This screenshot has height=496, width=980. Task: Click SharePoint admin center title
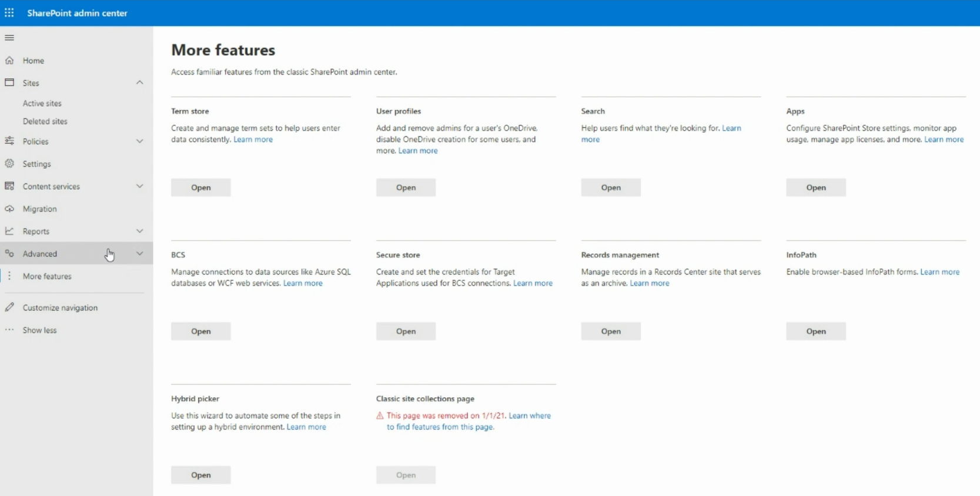(x=77, y=13)
